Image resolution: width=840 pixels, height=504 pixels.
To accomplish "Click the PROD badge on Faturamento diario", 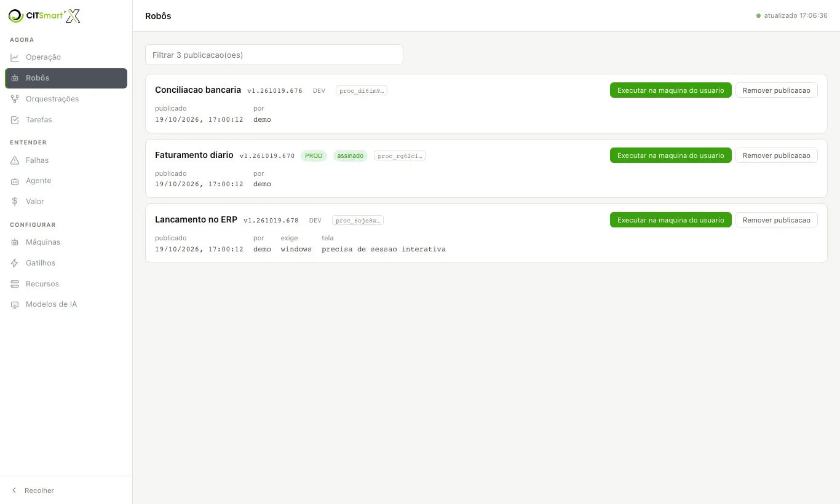I will pyautogui.click(x=314, y=156).
